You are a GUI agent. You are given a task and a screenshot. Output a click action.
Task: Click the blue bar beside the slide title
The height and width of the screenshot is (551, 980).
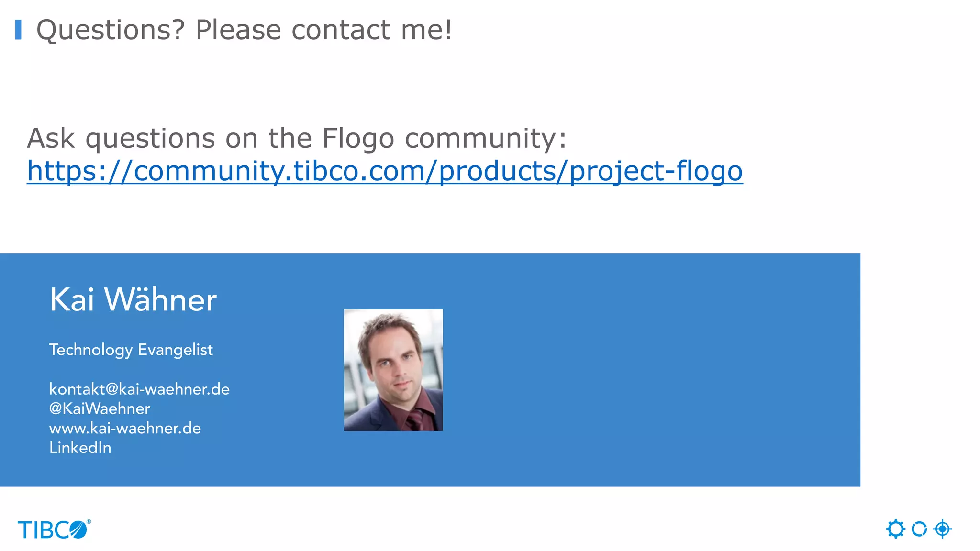18,30
